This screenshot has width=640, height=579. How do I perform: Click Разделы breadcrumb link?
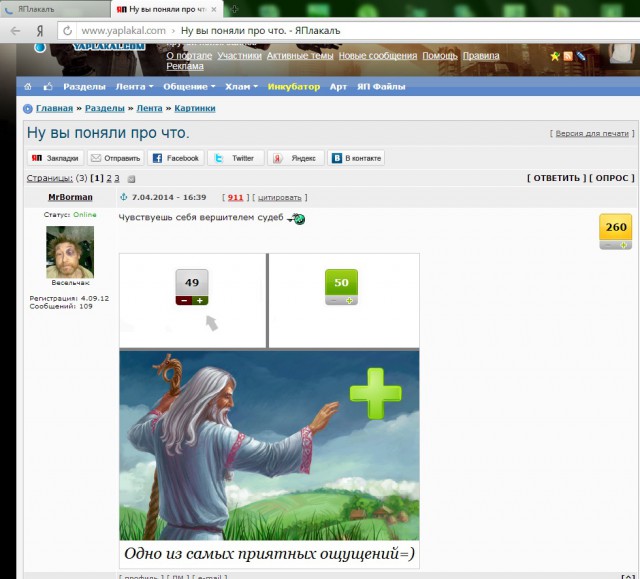[104, 109]
